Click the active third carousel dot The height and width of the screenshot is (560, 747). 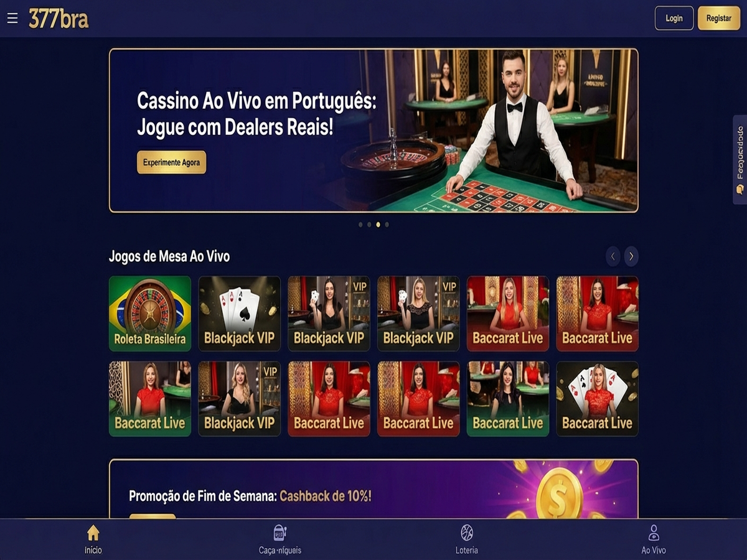coord(378,225)
